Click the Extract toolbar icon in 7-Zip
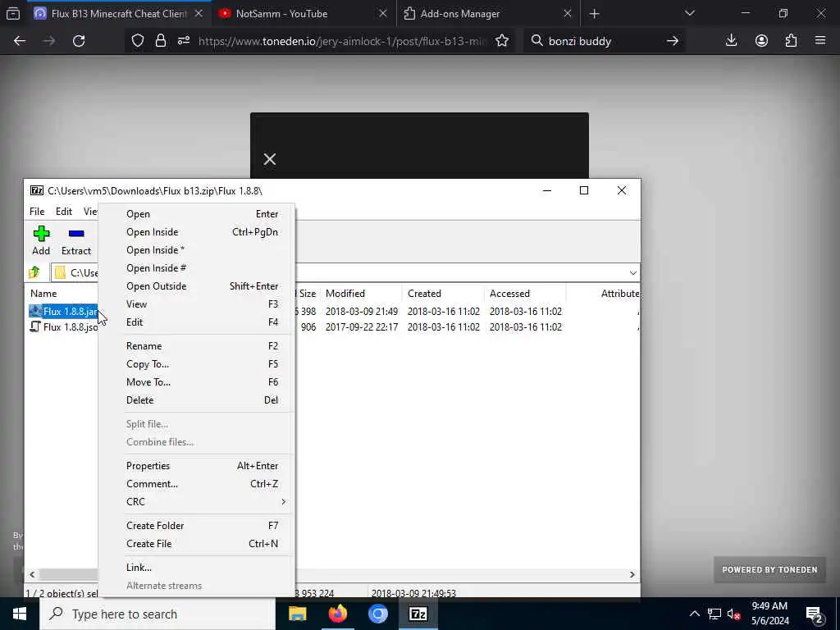Screen dimensions: 840x630 point(76,240)
